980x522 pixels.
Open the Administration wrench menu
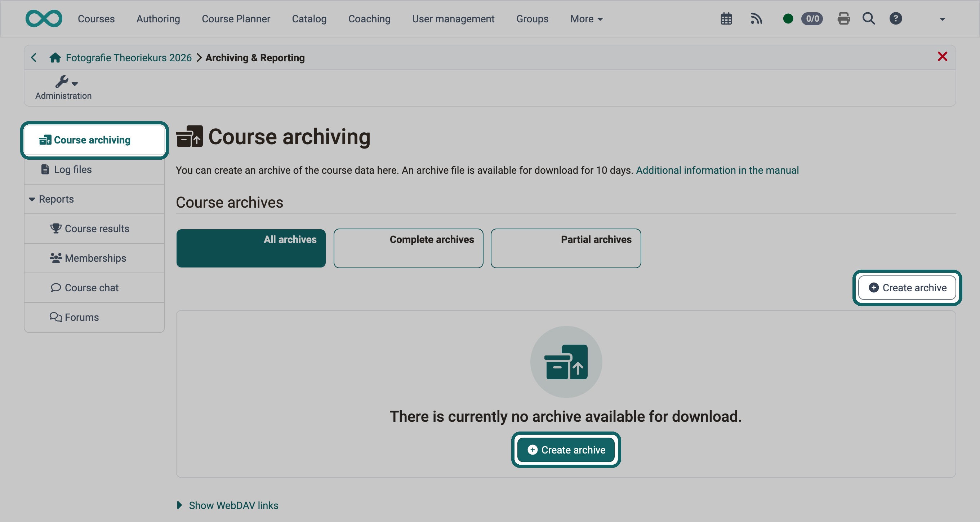coord(63,88)
